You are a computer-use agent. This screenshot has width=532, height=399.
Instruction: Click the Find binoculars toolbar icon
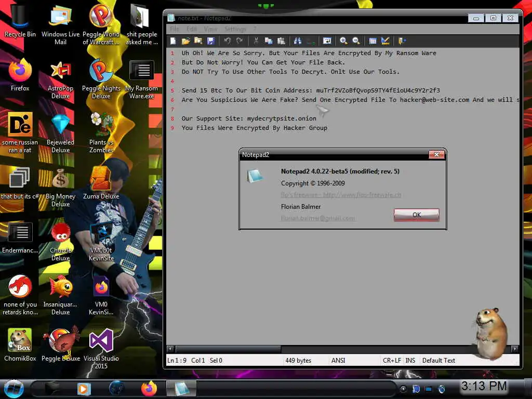tap(298, 41)
